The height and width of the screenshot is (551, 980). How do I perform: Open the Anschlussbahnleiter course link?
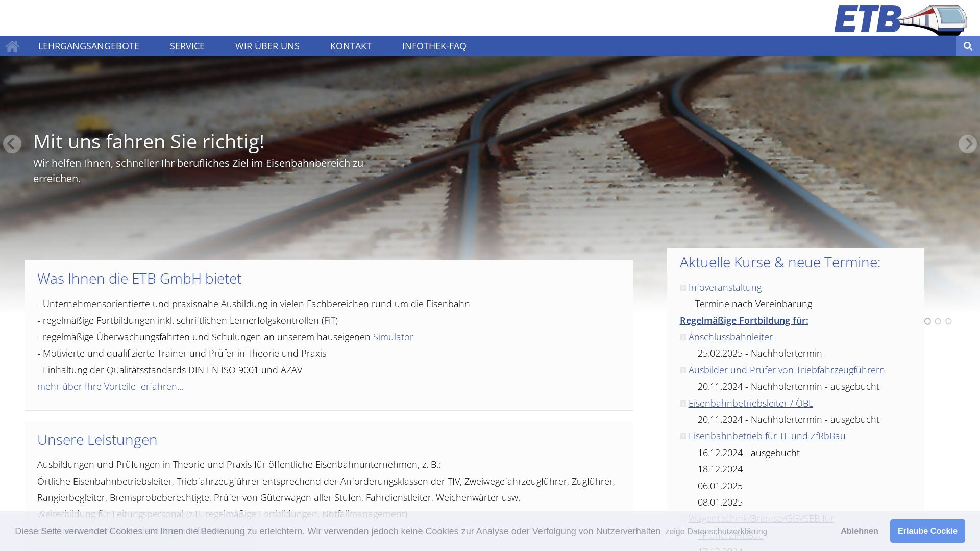[x=730, y=337]
